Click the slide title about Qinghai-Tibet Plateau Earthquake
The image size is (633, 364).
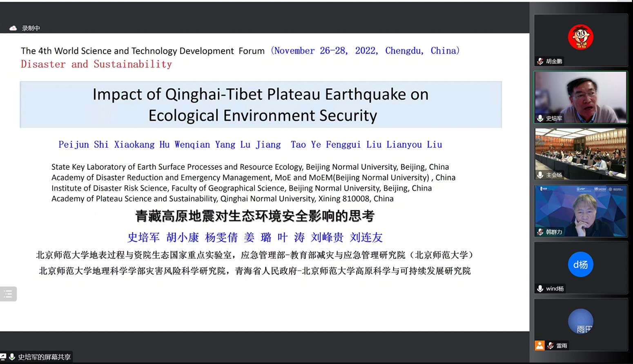[261, 105]
